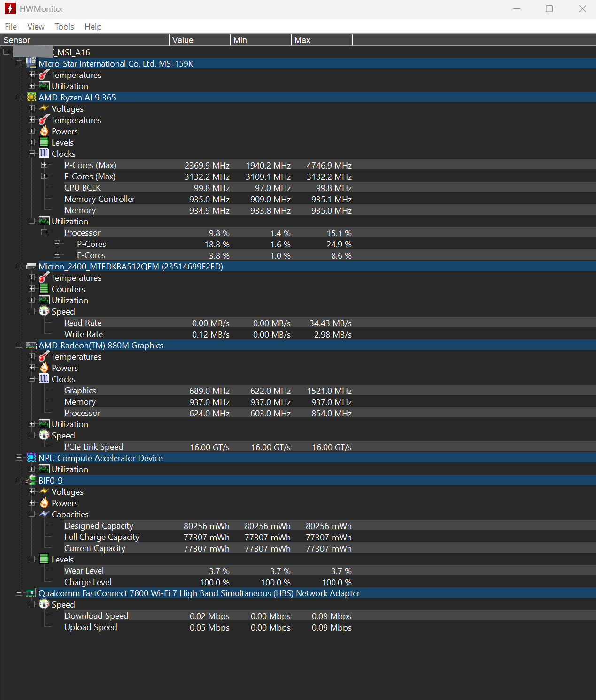Image resolution: width=596 pixels, height=700 pixels.
Task: Click the Min column header
Action: click(261, 40)
